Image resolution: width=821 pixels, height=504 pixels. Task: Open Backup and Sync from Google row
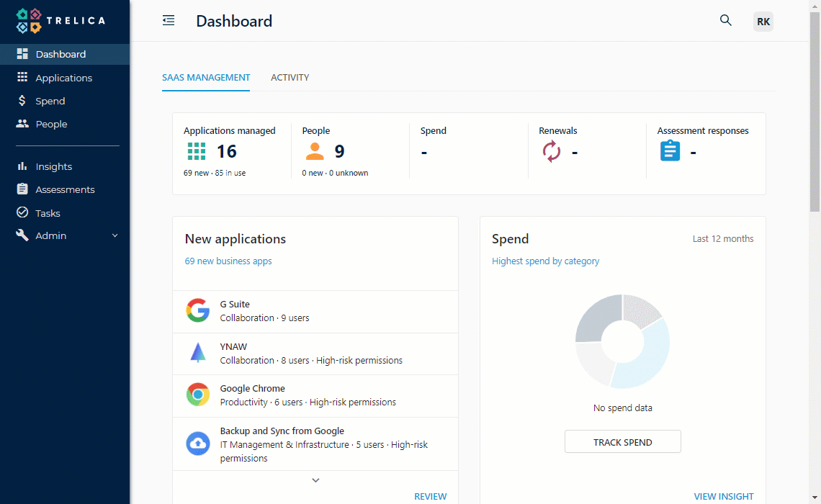pos(315,444)
